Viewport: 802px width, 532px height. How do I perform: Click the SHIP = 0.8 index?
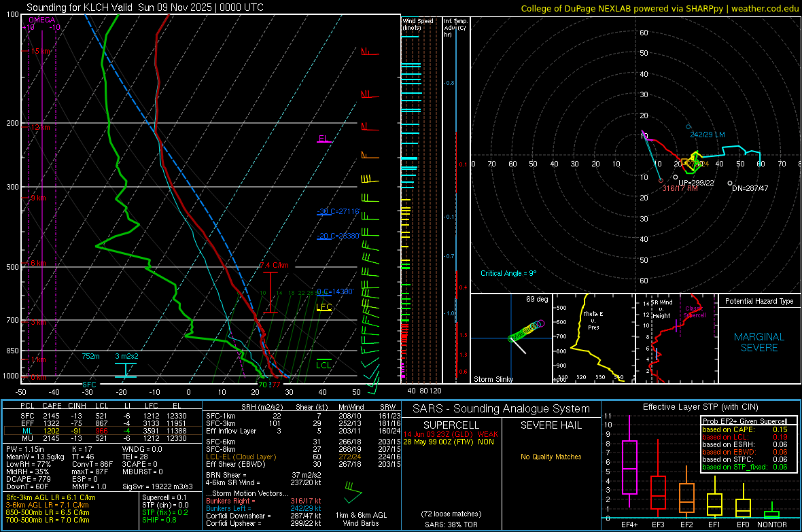pyautogui.click(x=159, y=520)
